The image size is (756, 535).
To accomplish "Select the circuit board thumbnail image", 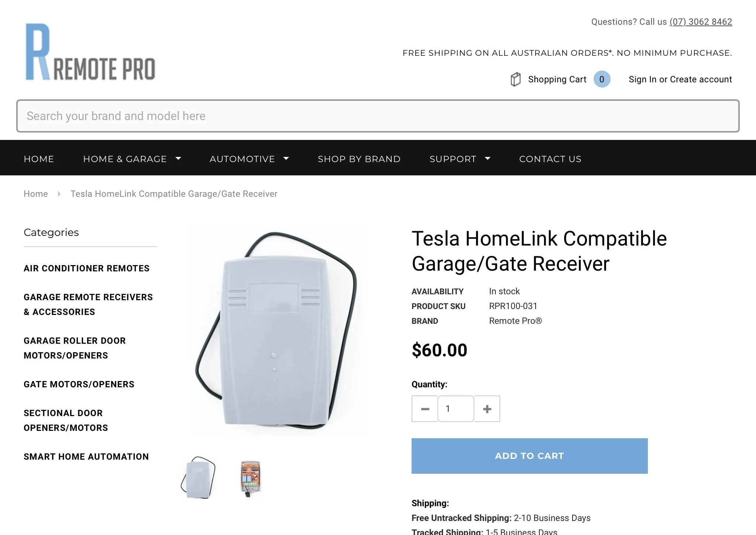I will (x=251, y=479).
